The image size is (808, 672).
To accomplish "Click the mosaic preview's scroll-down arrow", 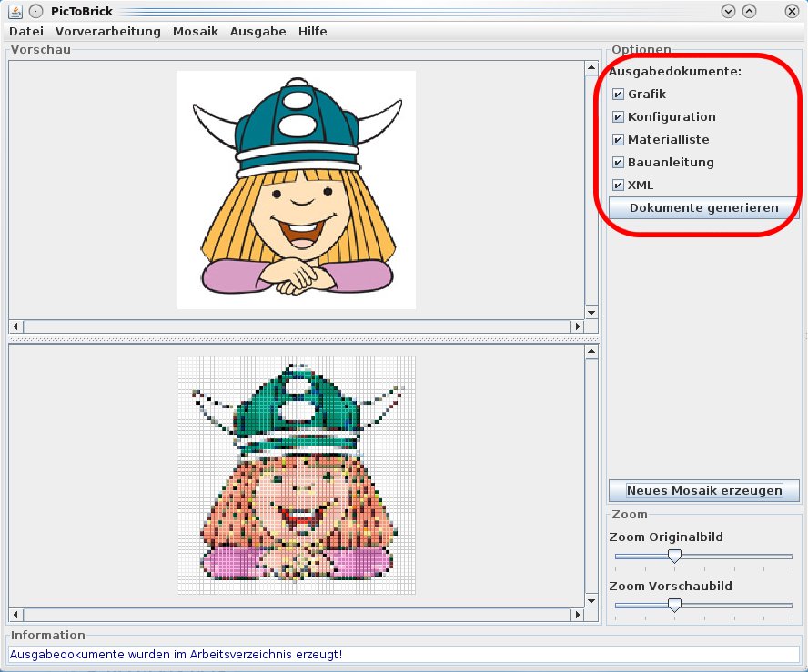I will point(591,601).
